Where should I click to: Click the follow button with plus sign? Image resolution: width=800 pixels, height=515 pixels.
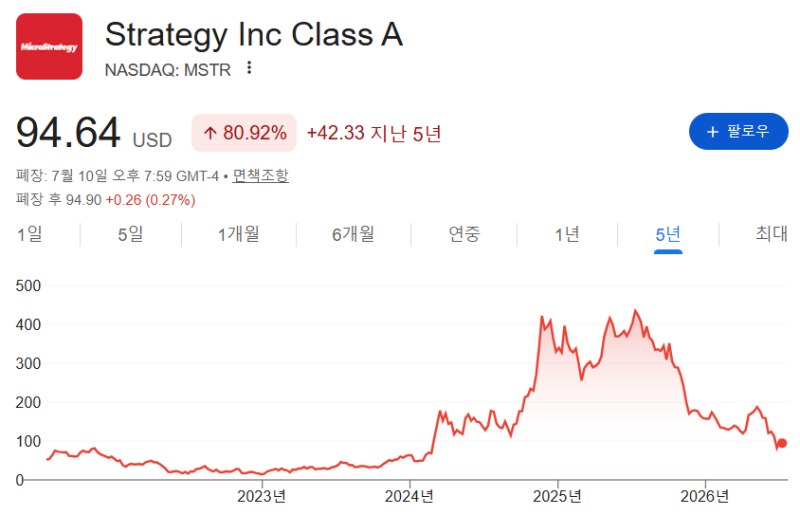pyautogui.click(x=738, y=132)
